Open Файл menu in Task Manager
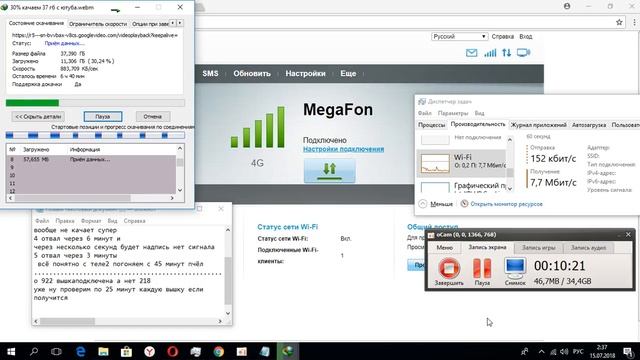The width and height of the screenshot is (640, 360). coord(424,113)
